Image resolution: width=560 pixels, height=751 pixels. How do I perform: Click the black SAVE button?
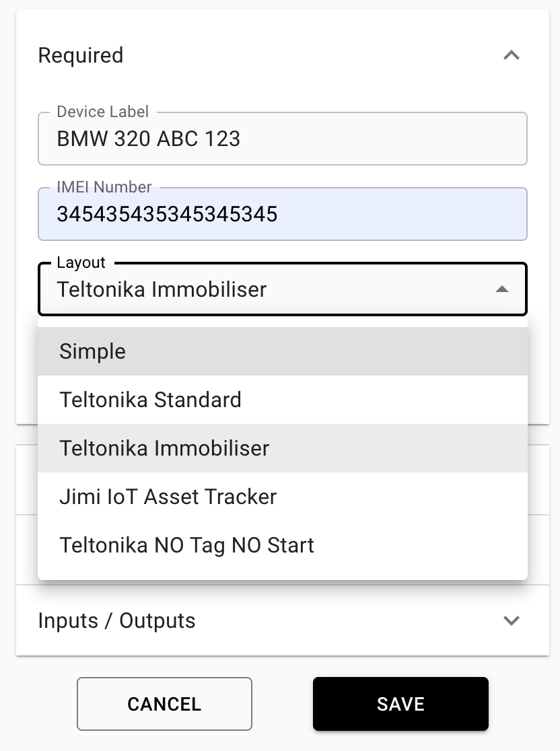(400, 704)
